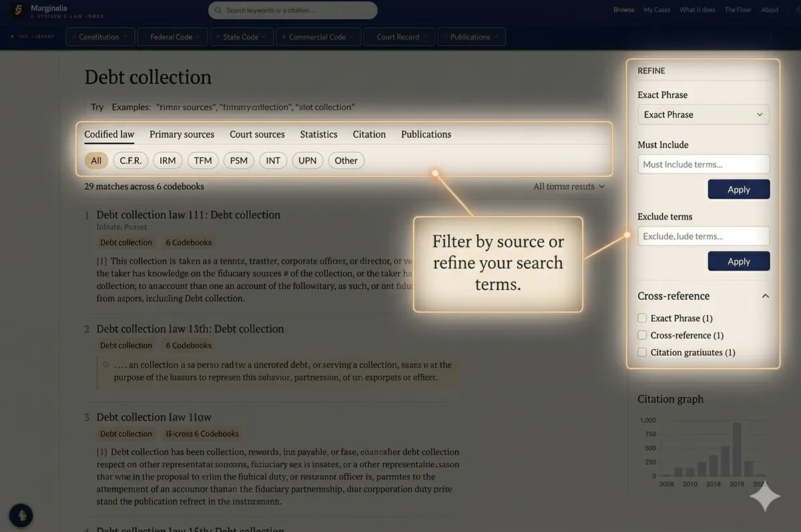Visit The Floor link

(738, 10)
